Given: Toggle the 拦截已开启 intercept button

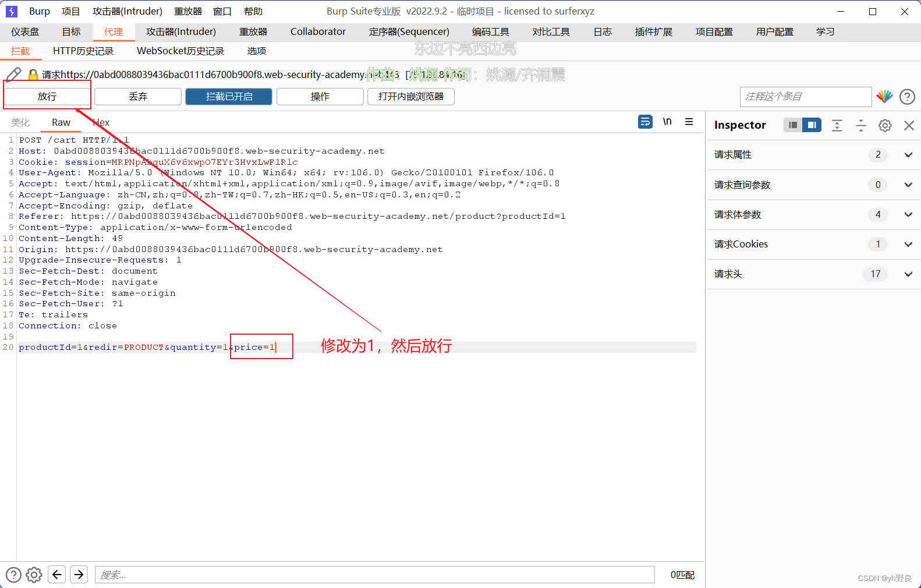Looking at the screenshot, I should (x=229, y=97).
